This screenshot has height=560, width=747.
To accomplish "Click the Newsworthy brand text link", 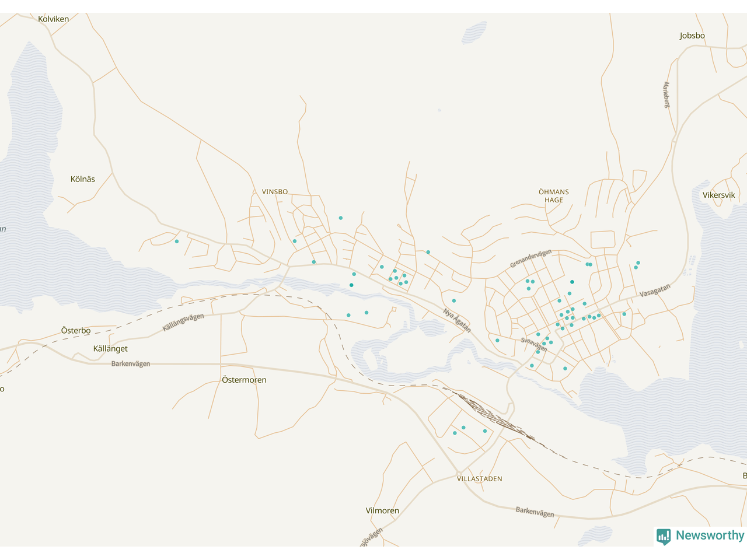I will pos(710,535).
